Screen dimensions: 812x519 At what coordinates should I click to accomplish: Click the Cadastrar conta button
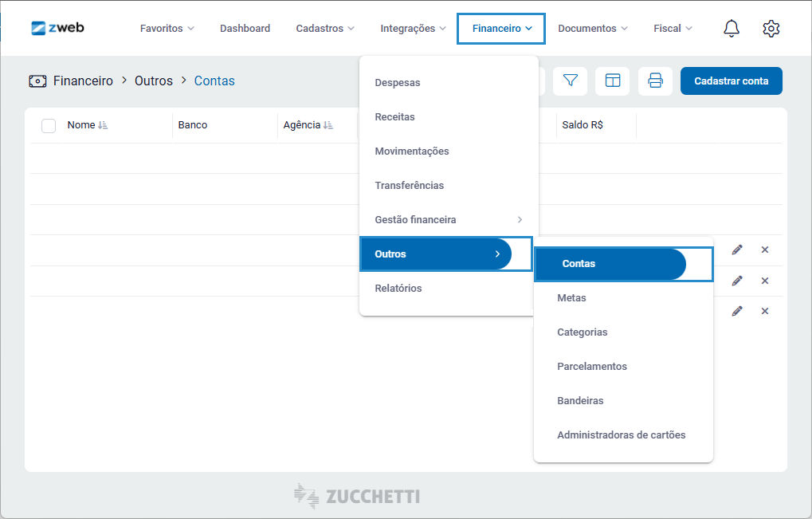click(x=732, y=81)
